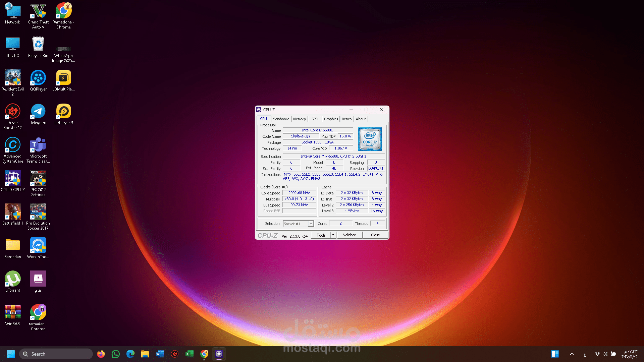Viewport: 644px width, 362px height.
Task: Open the battery status tray icon
Action: click(x=613, y=354)
